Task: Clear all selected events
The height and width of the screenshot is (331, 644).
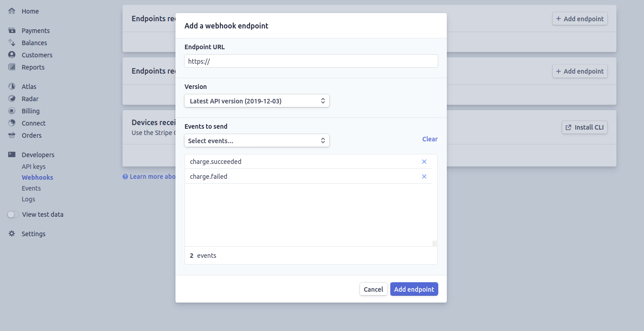Action: click(430, 139)
